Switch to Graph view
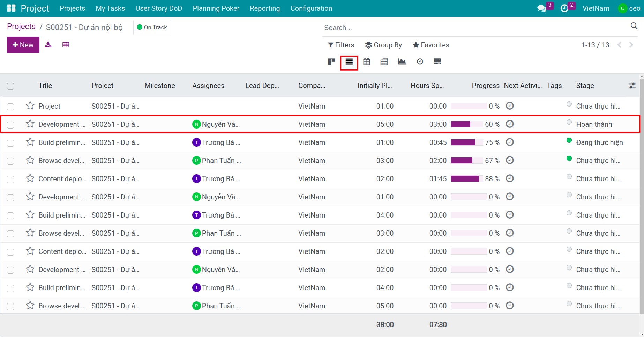The image size is (644, 337). pyautogui.click(x=402, y=61)
